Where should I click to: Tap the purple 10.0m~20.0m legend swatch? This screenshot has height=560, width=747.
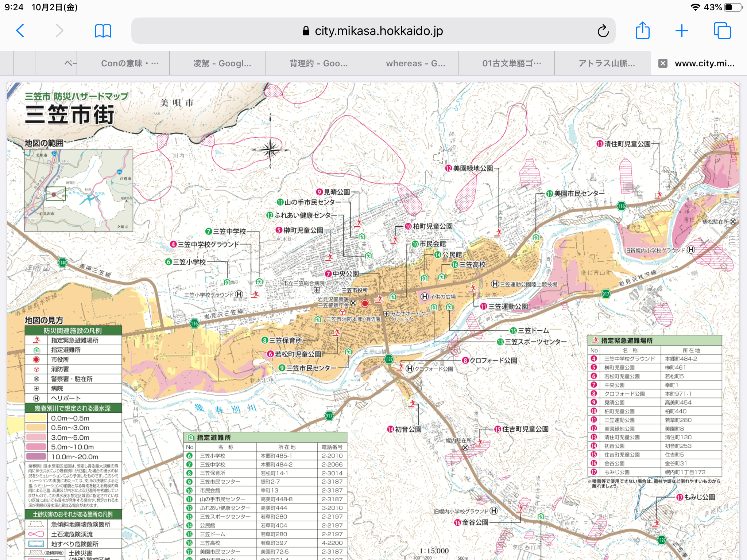pyautogui.click(x=36, y=456)
